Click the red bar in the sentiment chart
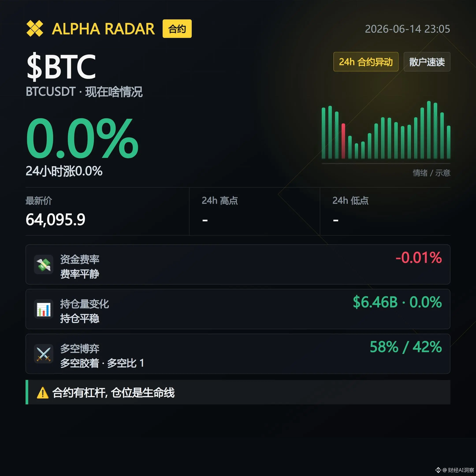Screen dimensions: 476x476 click(343, 141)
